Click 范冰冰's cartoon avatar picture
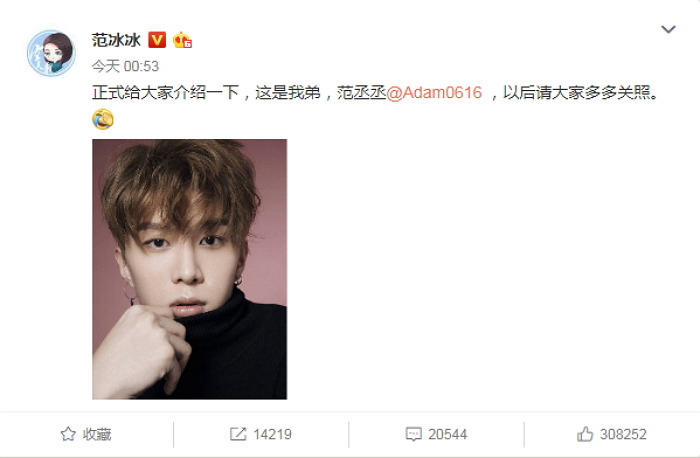Screen dimensions: 700x458 click(x=51, y=53)
